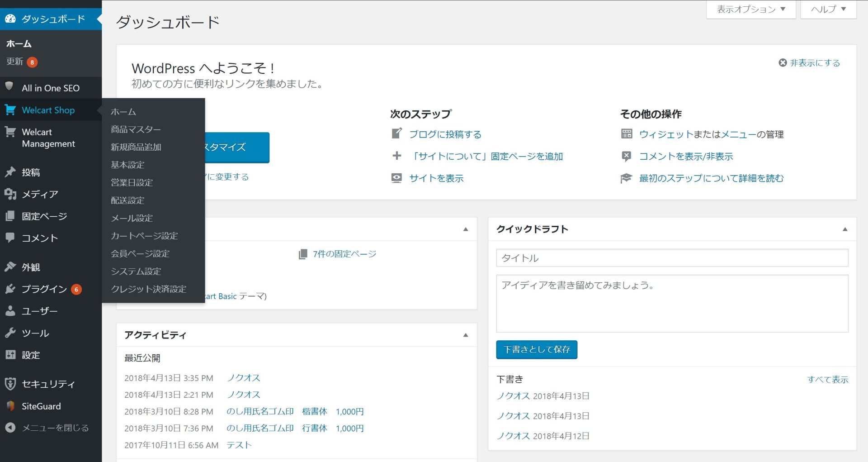The image size is (868, 462).
Task: Select 配送設定 in the submenu
Action: click(127, 200)
